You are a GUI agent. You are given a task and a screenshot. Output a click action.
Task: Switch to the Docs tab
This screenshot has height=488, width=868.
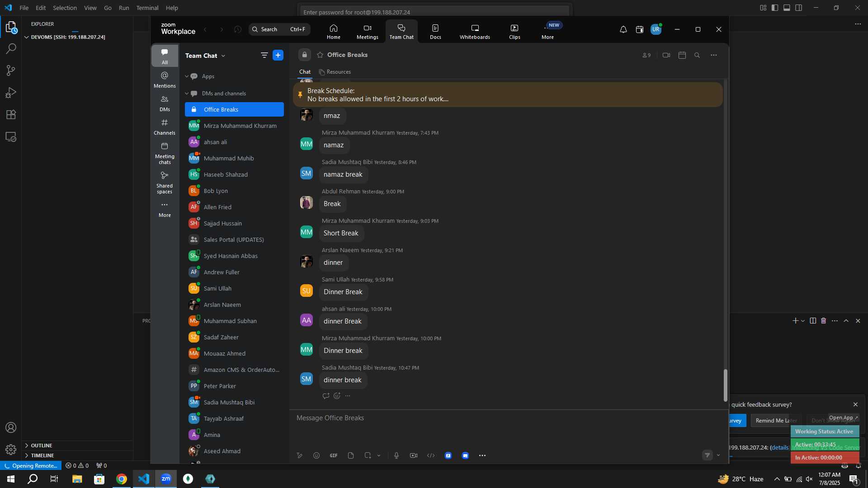tap(435, 32)
